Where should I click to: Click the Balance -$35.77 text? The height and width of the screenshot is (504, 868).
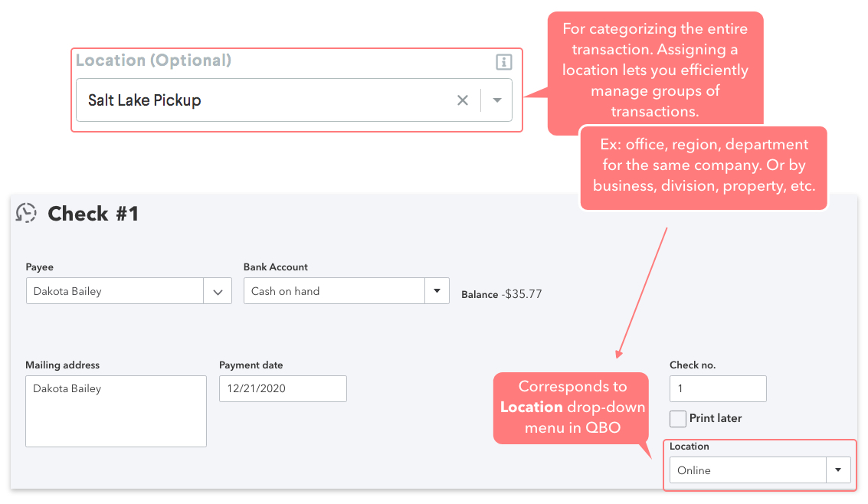coord(501,294)
